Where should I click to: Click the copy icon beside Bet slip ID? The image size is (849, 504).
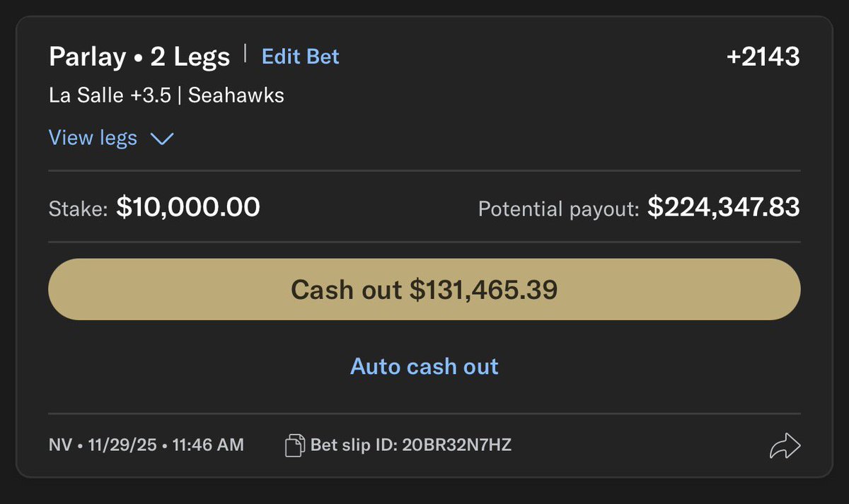[x=294, y=445]
